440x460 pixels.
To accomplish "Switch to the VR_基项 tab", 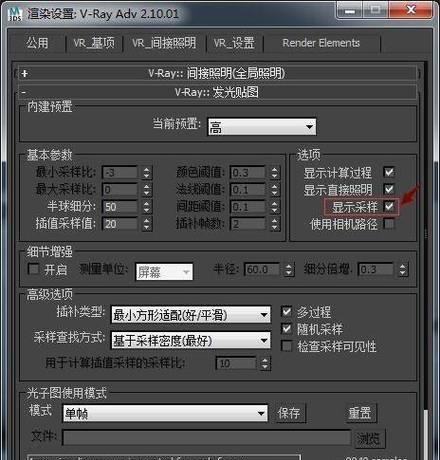I will [94, 43].
